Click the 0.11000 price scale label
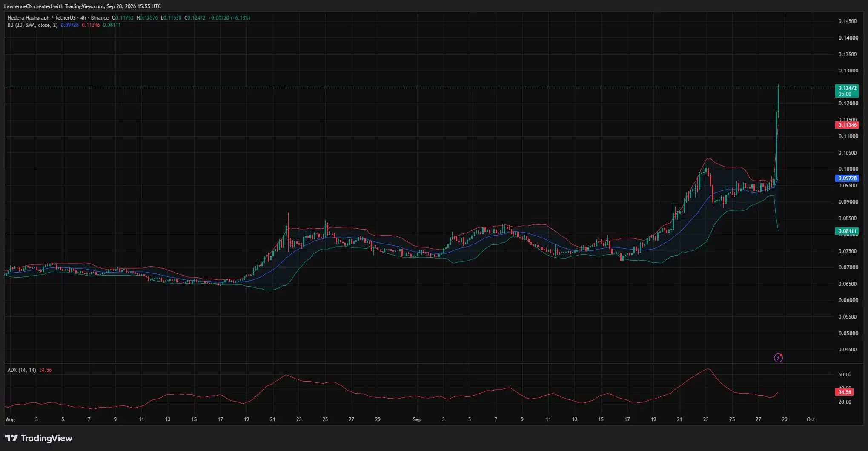This screenshot has height=451, width=868. click(848, 136)
